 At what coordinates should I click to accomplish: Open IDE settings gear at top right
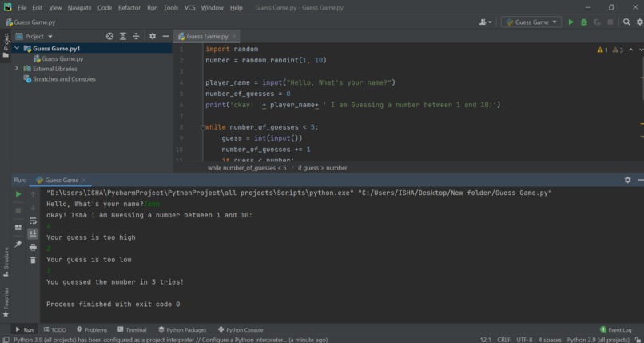[640, 22]
